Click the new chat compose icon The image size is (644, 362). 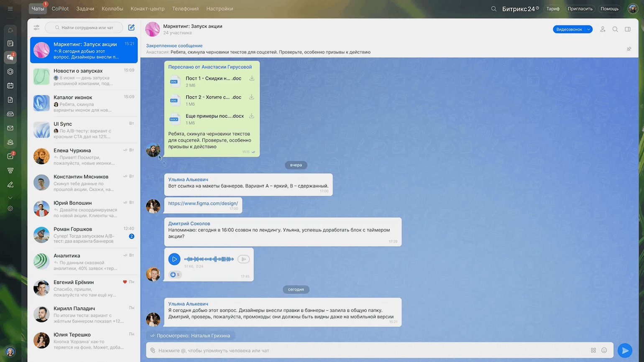[131, 28]
